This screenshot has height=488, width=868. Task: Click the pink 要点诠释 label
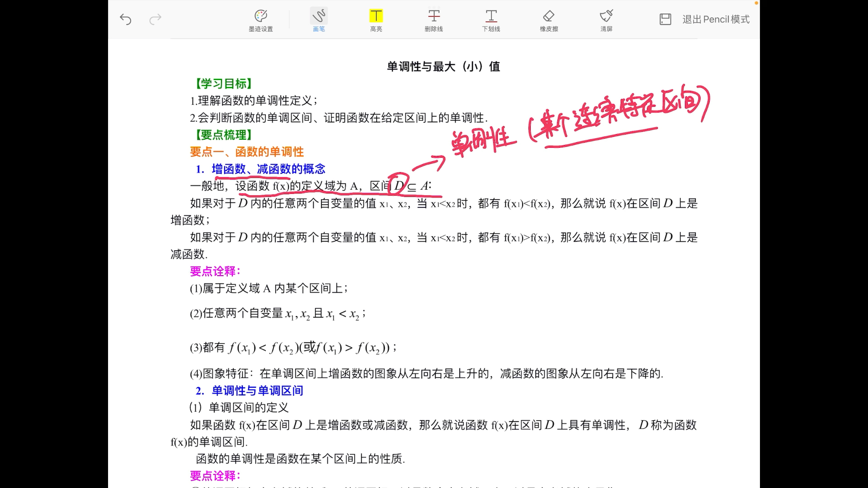(214, 271)
